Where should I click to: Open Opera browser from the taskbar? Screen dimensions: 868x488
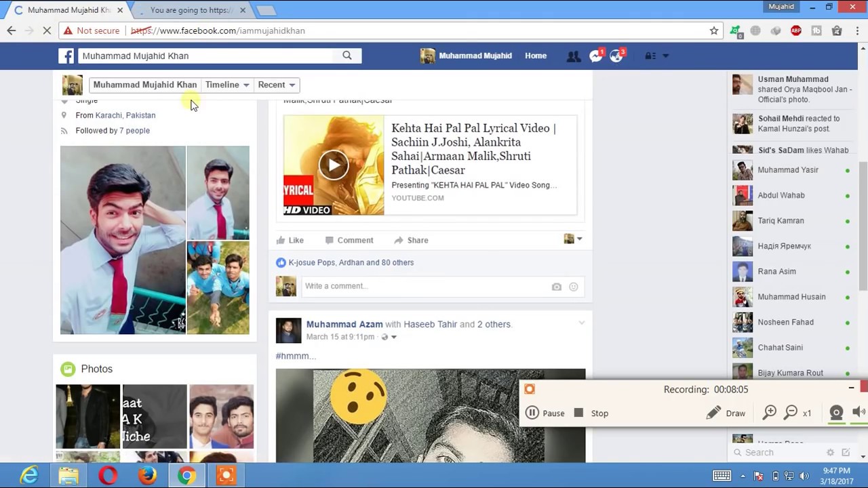coord(108,476)
